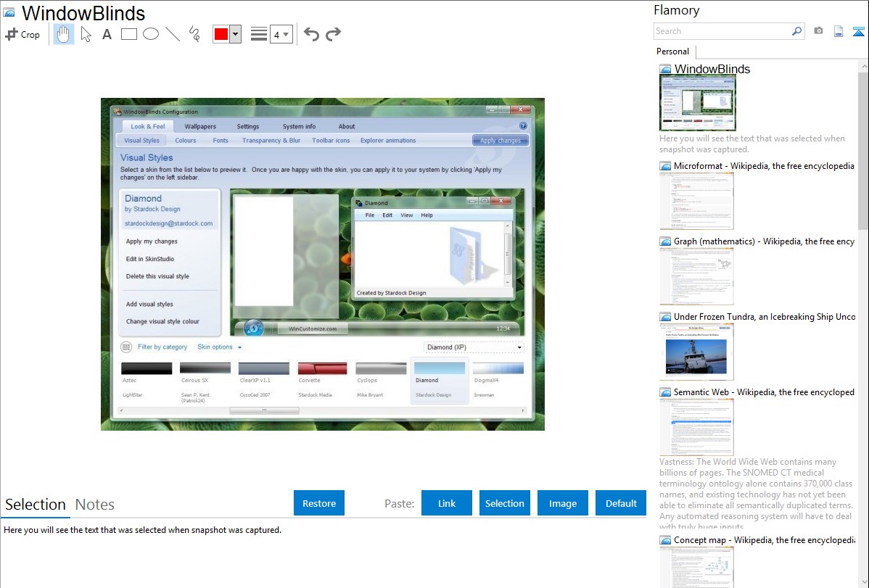Click the Restore button
The width and height of the screenshot is (869, 588).
319,503
